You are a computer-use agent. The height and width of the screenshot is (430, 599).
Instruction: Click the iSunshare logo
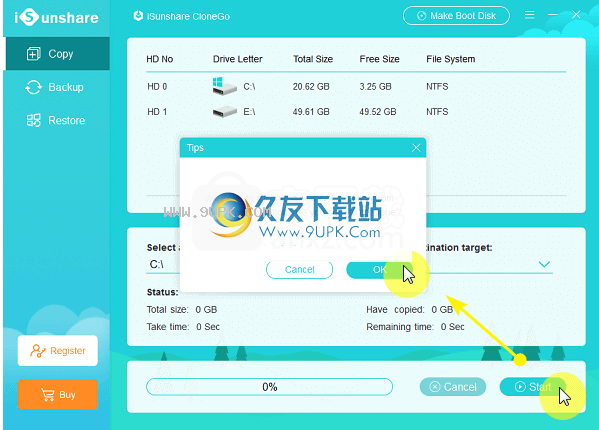point(57,17)
